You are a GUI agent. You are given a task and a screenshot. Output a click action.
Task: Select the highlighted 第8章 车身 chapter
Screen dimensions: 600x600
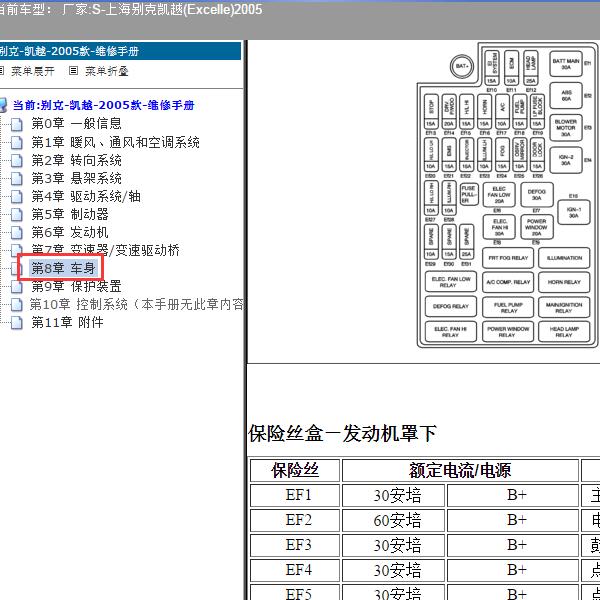pyautogui.click(x=63, y=268)
